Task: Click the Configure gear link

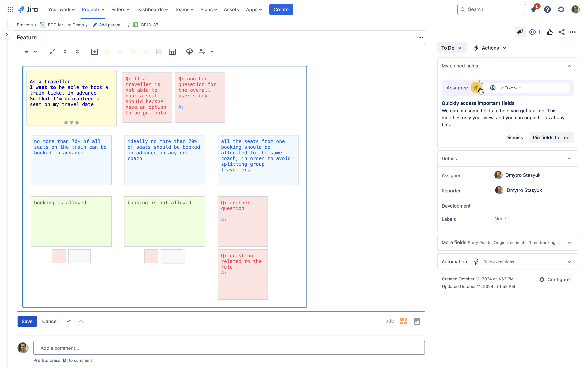Action: [554, 280]
